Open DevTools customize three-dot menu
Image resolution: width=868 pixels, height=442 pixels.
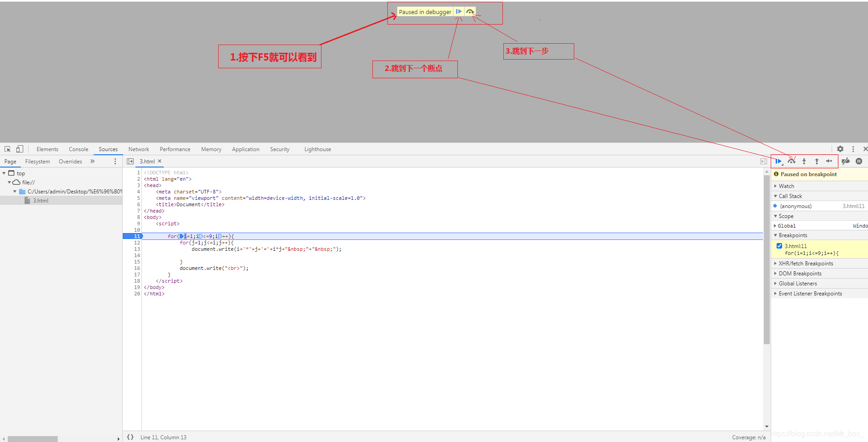point(853,149)
